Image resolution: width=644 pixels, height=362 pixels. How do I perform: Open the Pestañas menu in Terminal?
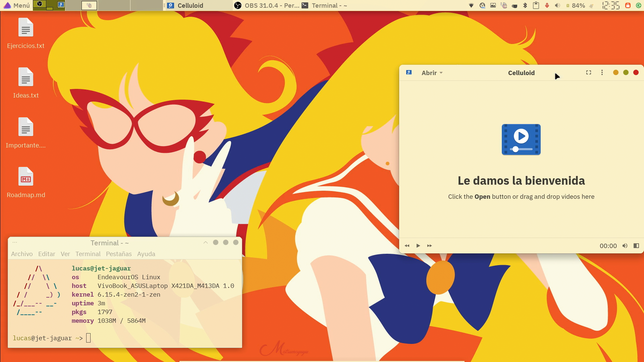click(119, 254)
